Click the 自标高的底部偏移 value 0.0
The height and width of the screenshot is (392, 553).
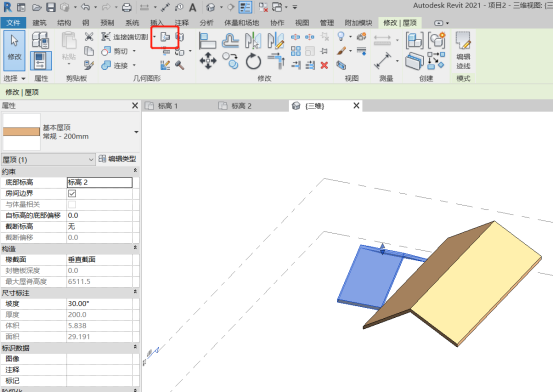(x=100, y=215)
